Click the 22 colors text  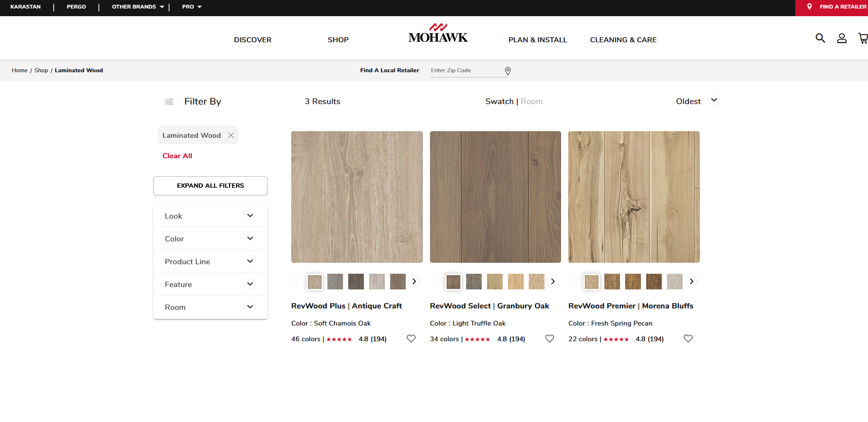click(583, 339)
